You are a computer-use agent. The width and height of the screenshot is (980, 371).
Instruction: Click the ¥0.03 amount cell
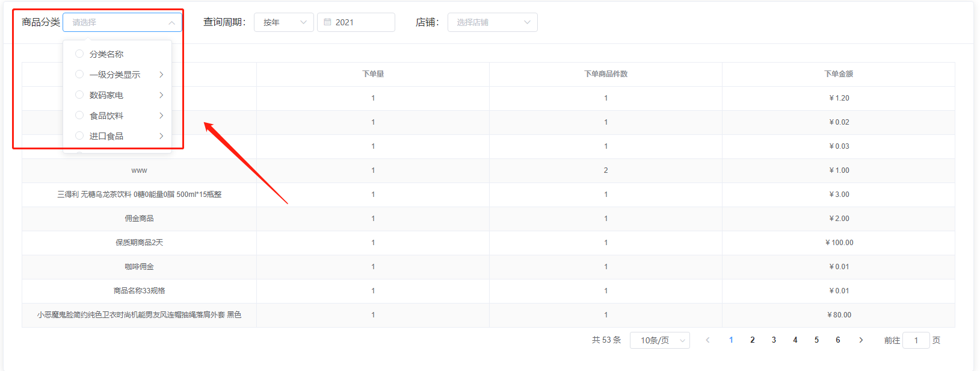(839, 146)
